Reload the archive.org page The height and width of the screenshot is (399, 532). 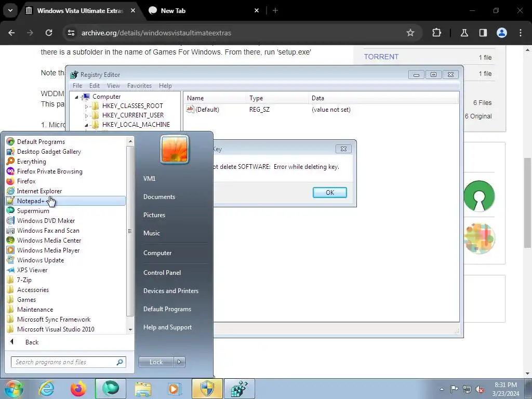pyautogui.click(x=49, y=33)
